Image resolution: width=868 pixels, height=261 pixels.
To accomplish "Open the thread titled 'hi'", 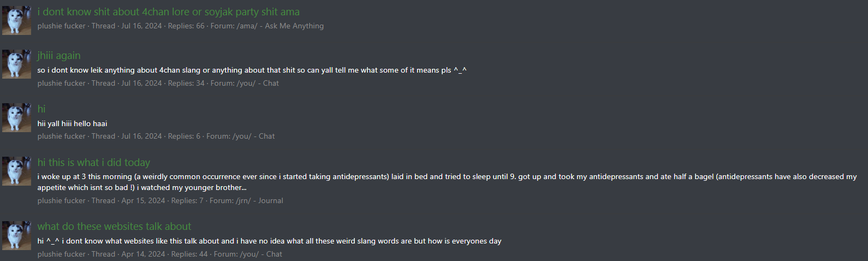I will [x=41, y=109].
